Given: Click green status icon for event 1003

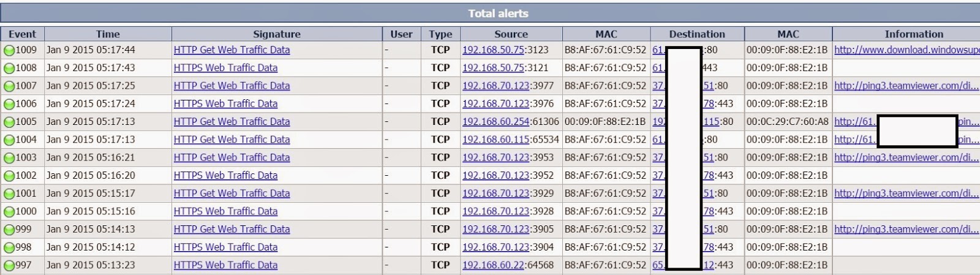Looking at the screenshot, I should pos(9,158).
